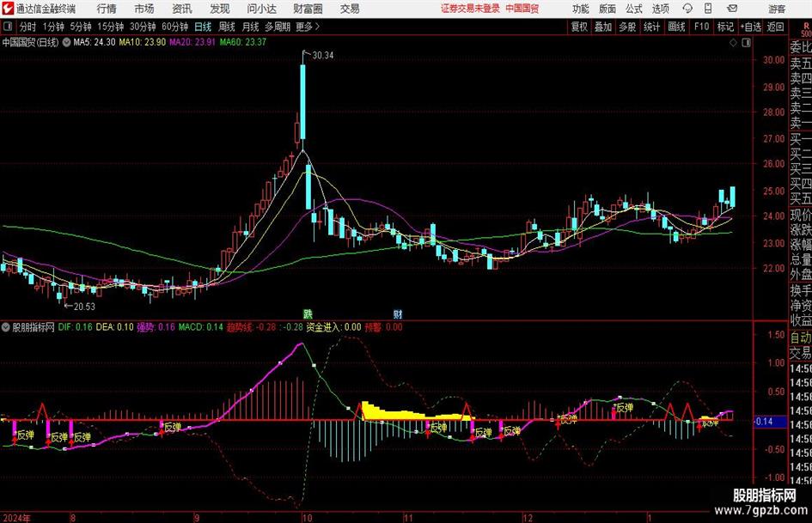Open the 功能 menu

coord(581,9)
